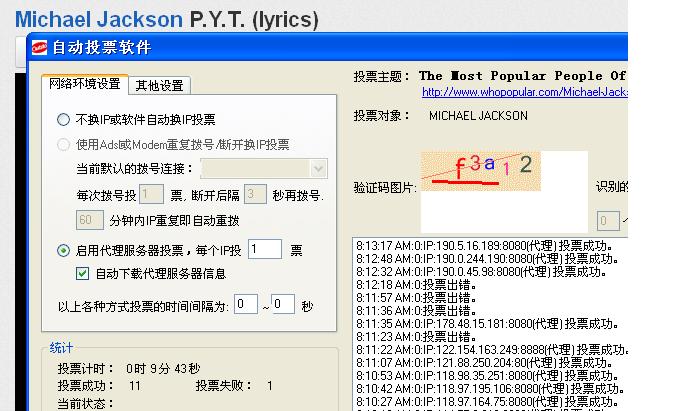Click the captcha verification image
This screenshot has width=683, height=411.
[481, 169]
